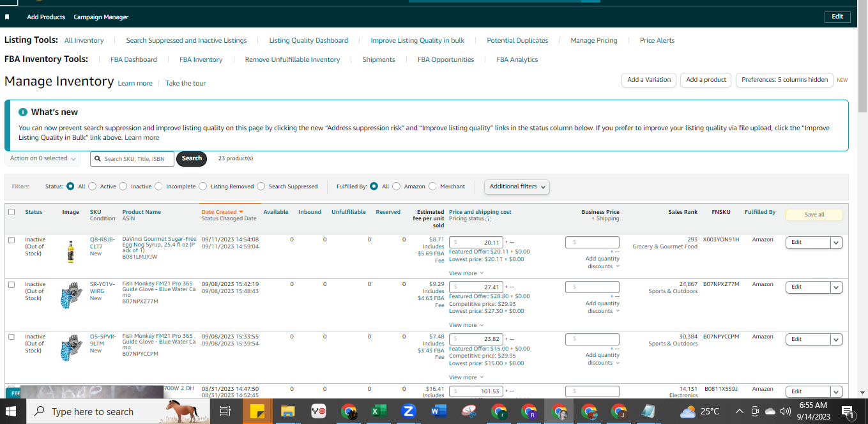The width and height of the screenshot is (868, 424).
Task: Click the Business Price field for SKU O5-5PVR-9LTM
Action: tap(592, 340)
